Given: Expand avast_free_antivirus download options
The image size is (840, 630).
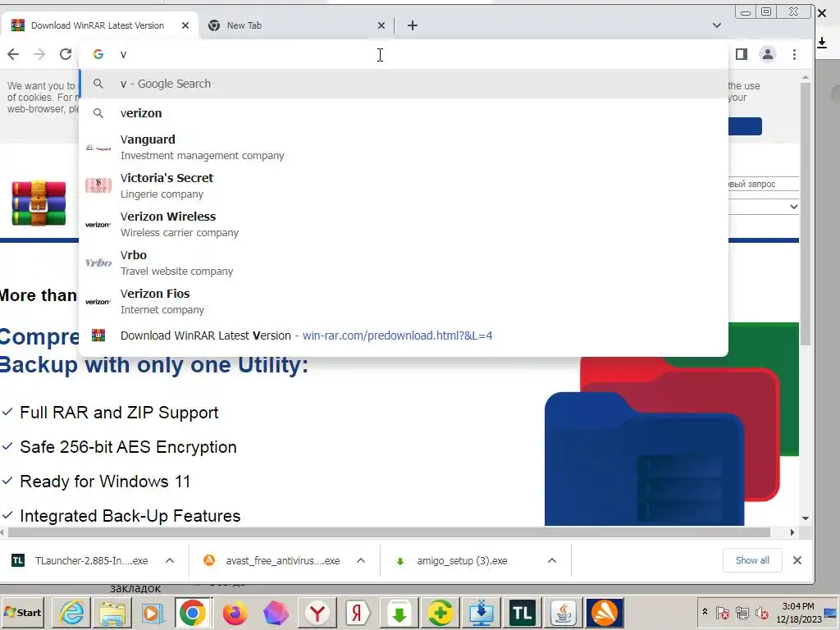Looking at the screenshot, I should click(x=361, y=560).
